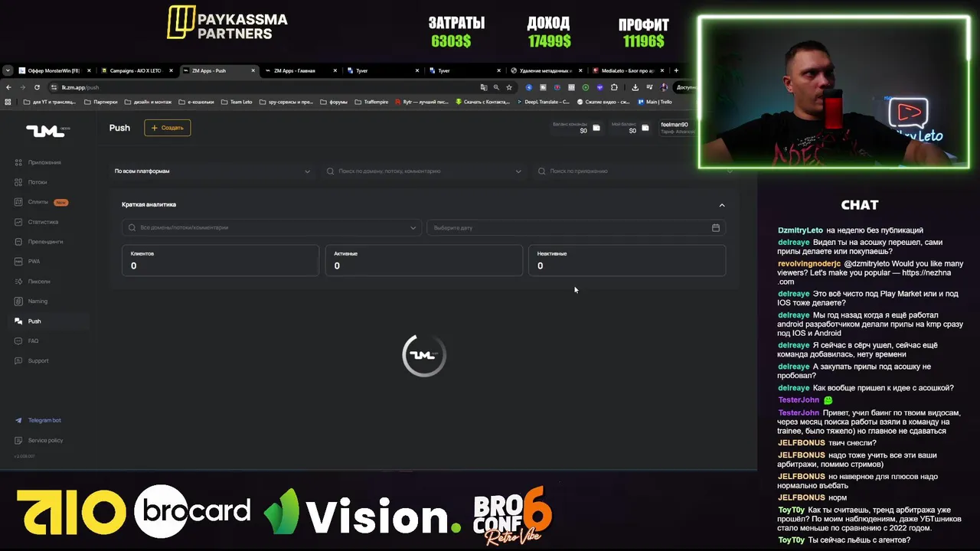Switch to Оффер MonsterWin browser tab
Screen dimensions: 980x551
pyautogui.click(x=54, y=70)
